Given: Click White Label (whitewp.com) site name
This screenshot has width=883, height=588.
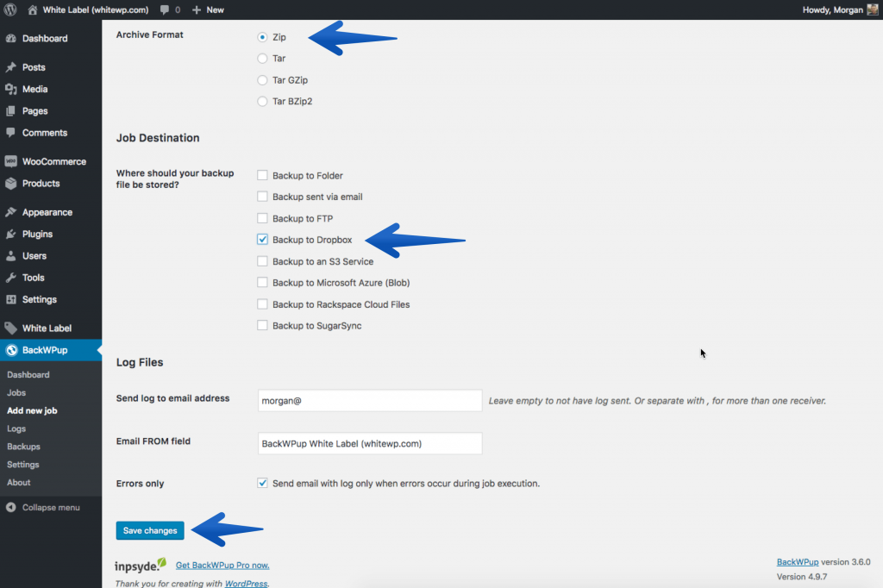Looking at the screenshot, I should pos(96,9).
